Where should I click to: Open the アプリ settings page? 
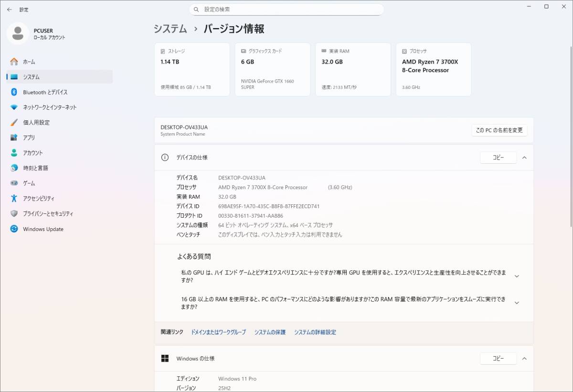pos(29,138)
